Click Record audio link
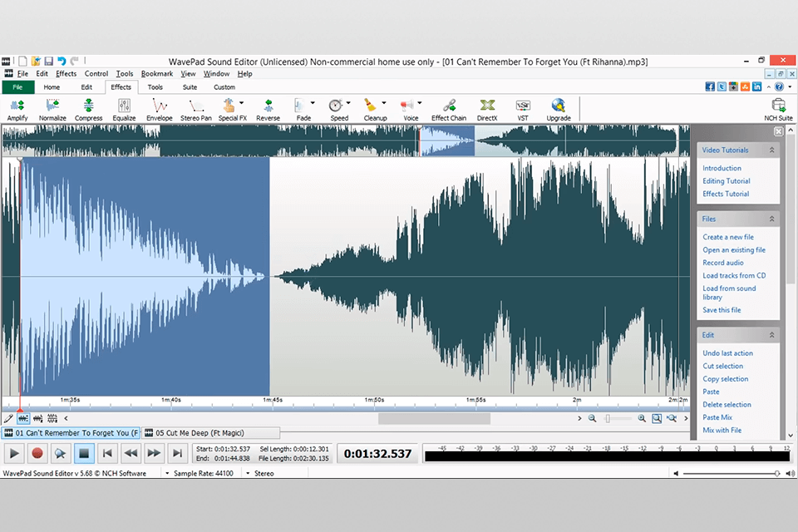This screenshot has height=532, width=798. (x=723, y=263)
